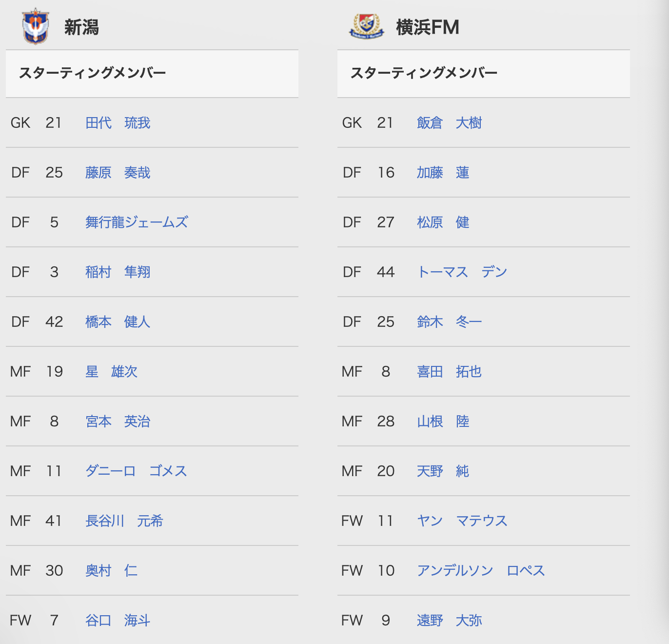Select トーマス デン player link
This screenshot has height=644, width=669.
(462, 272)
